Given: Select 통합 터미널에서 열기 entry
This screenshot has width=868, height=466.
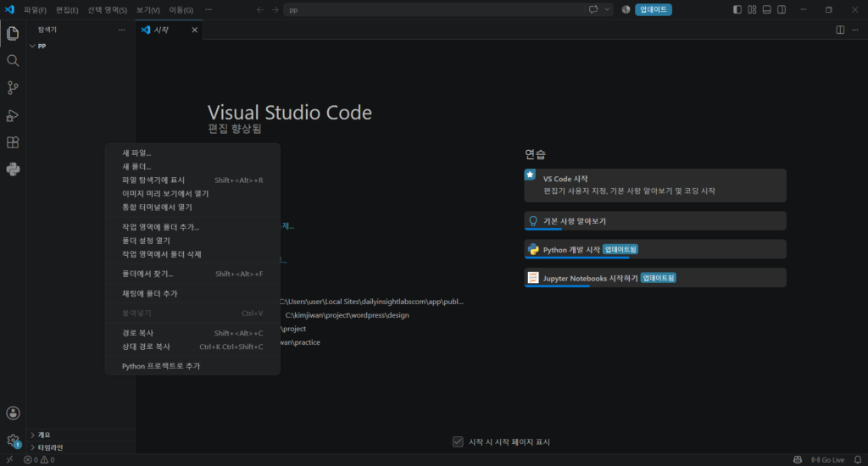Looking at the screenshot, I should 192,207.
